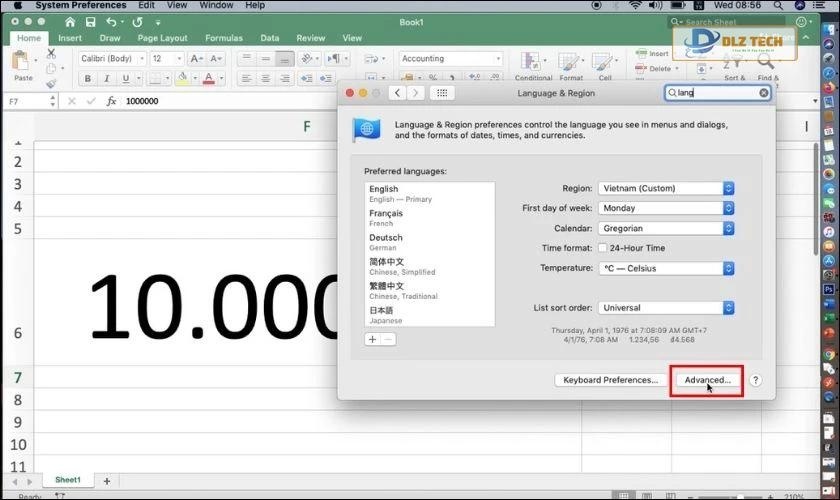Click the Cut scissors icon

pos(50,54)
